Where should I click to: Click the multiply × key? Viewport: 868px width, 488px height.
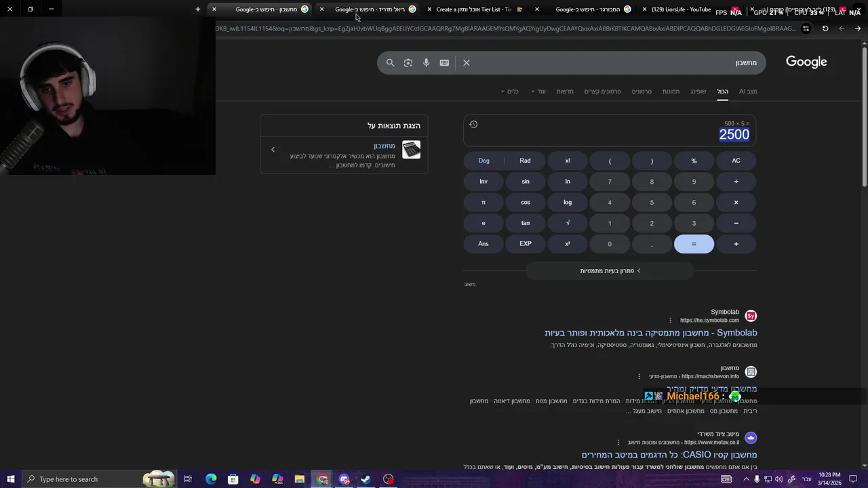[x=736, y=203]
